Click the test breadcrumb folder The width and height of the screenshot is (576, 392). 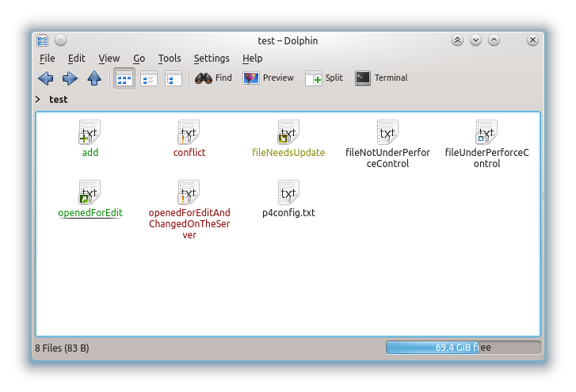59,100
